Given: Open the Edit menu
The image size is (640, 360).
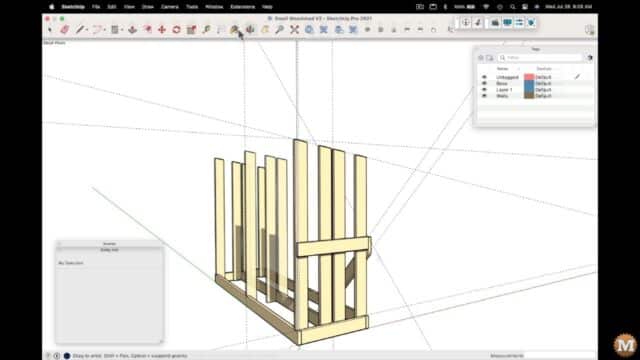Looking at the screenshot, I should pos(112,7).
